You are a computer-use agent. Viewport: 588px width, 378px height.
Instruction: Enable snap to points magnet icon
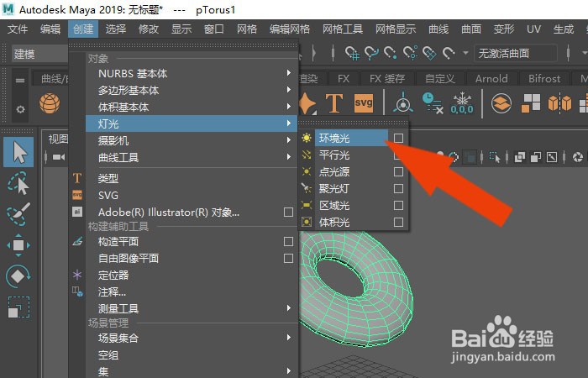coord(391,53)
